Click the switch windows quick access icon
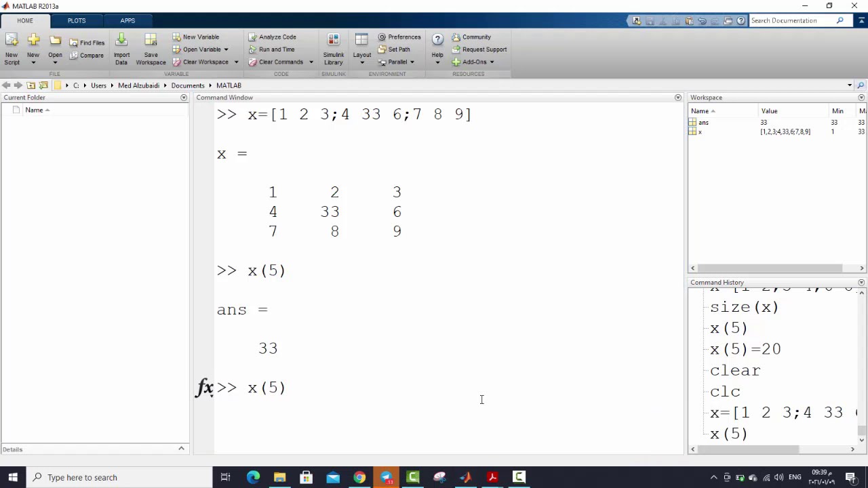The image size is (868, 488). click(728, 21)
